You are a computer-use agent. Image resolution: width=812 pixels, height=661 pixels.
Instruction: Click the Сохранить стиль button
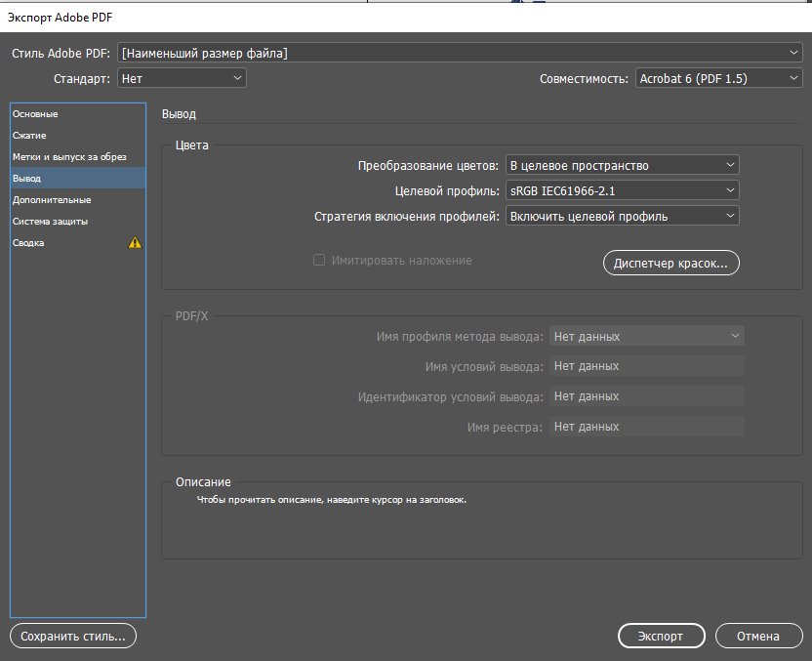coord(73,636)
